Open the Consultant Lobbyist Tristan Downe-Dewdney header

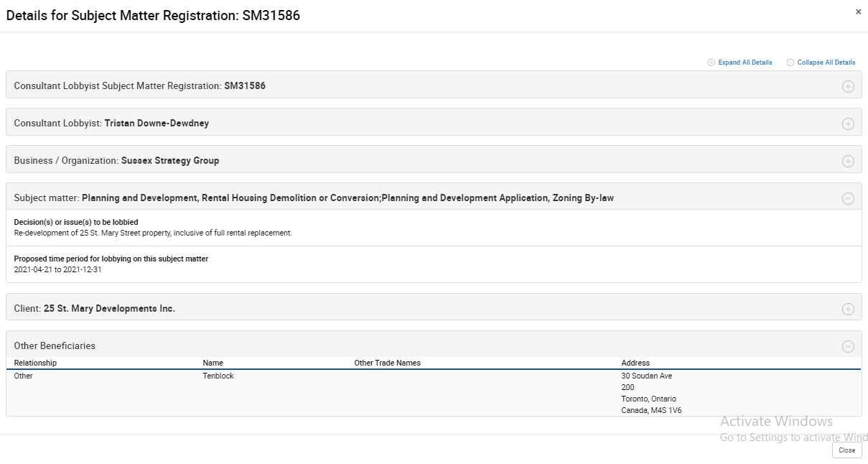click(x=111, y=123)
